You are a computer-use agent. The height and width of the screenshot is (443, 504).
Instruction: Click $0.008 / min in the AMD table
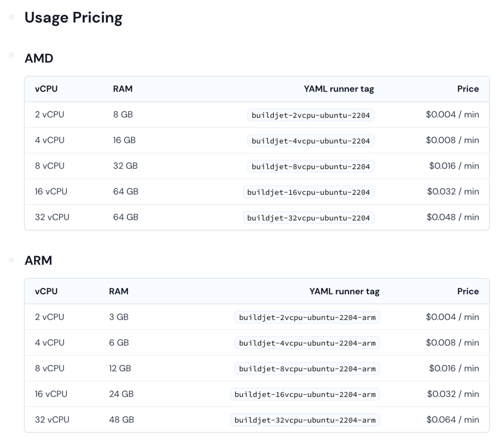pos(452,140)
